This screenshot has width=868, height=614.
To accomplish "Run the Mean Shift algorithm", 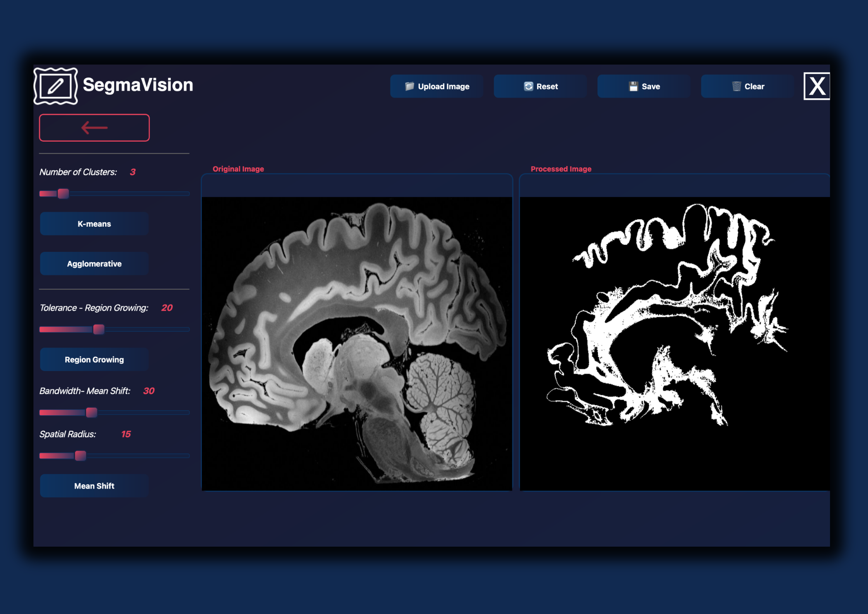I will click(94, 486).
